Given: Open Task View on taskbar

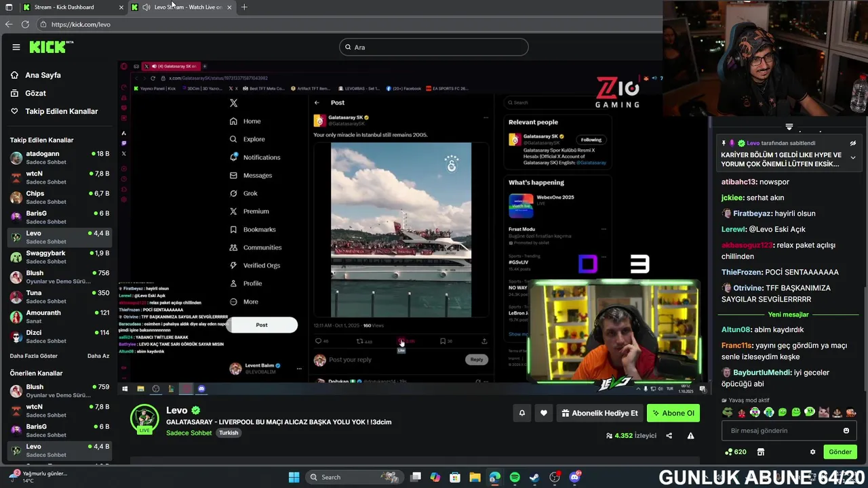Looking at the screenshot, I should tap(416, 477).
